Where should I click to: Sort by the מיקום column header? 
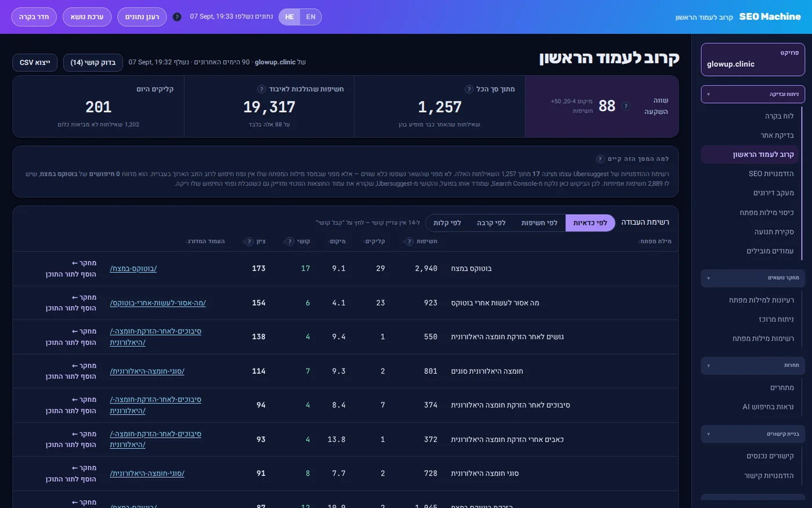338,242
